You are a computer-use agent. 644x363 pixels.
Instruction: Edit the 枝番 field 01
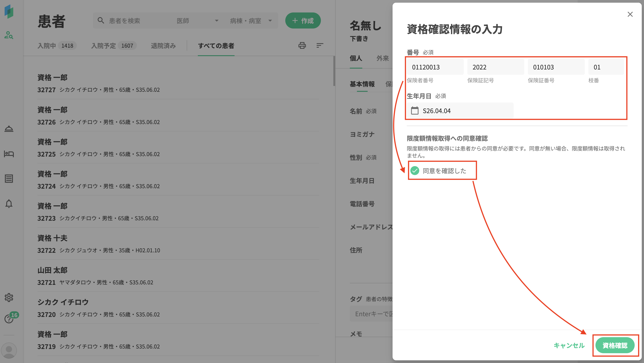(x=606, y=67)
